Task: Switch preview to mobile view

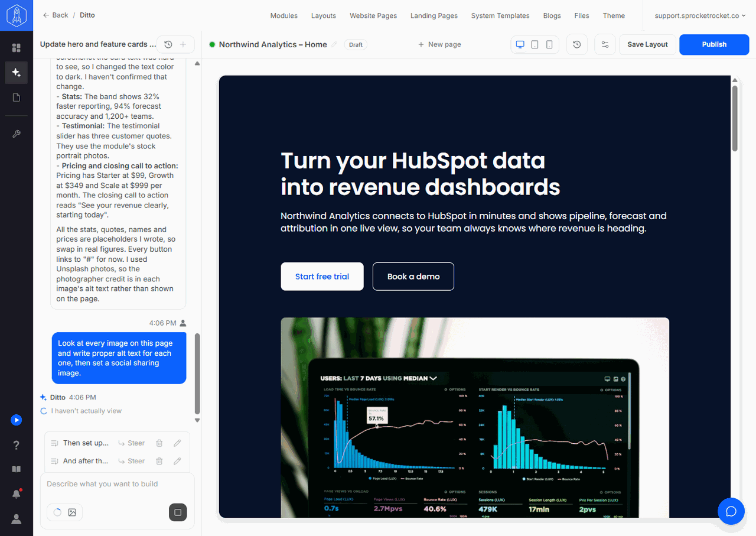Action: [x=549, y=44]
